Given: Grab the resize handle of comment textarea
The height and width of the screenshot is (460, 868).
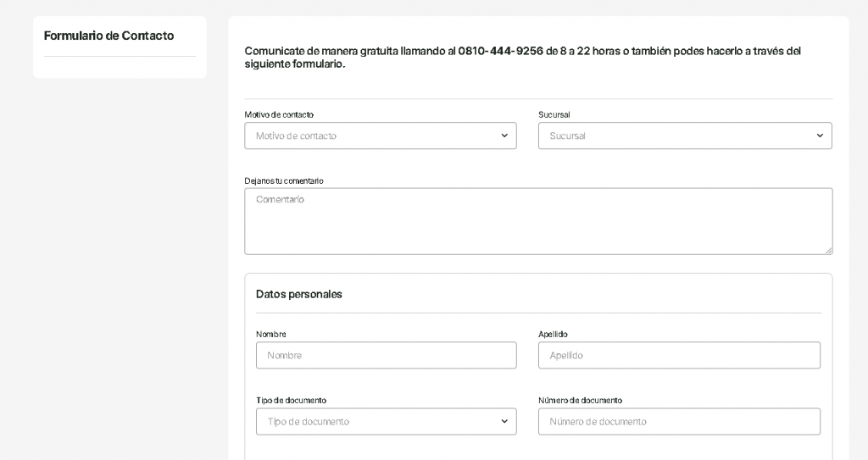Looking at the screenshot, I should pyautogui.click(x=829, y=250).
